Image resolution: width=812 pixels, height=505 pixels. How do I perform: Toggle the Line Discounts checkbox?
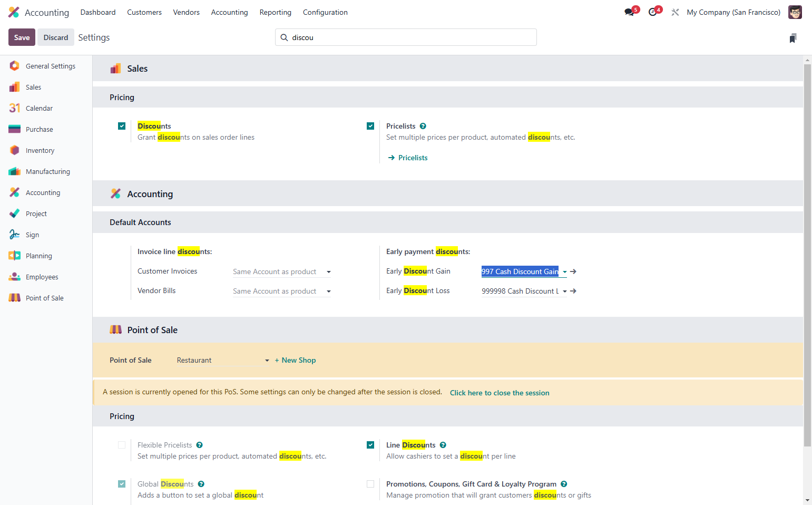pos(370,445)
